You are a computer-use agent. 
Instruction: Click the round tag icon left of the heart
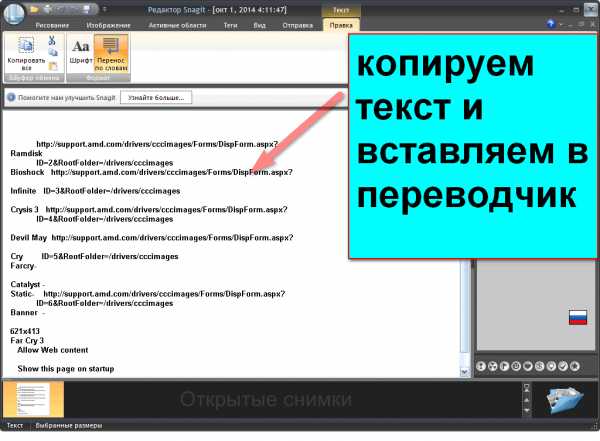click(516, 366)
